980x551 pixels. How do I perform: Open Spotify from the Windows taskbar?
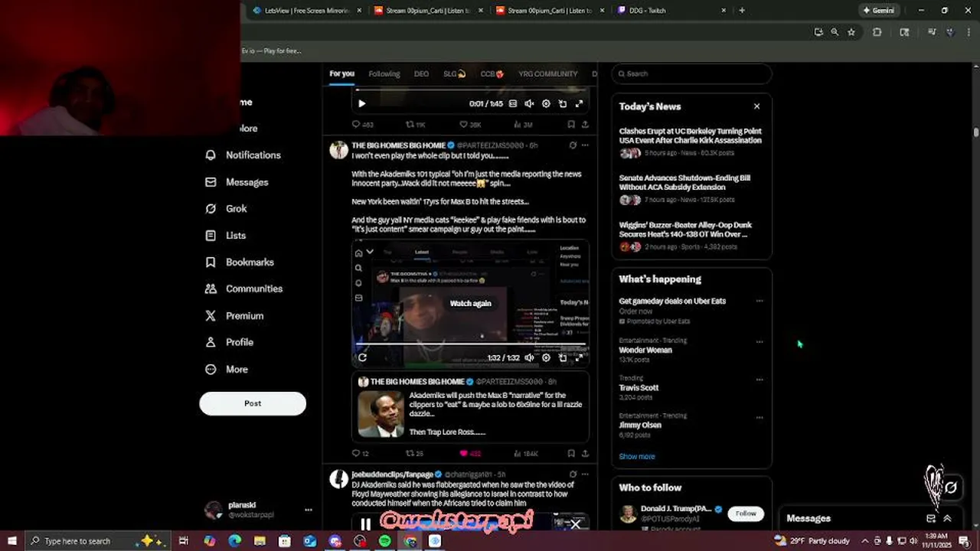coord(385,541)
